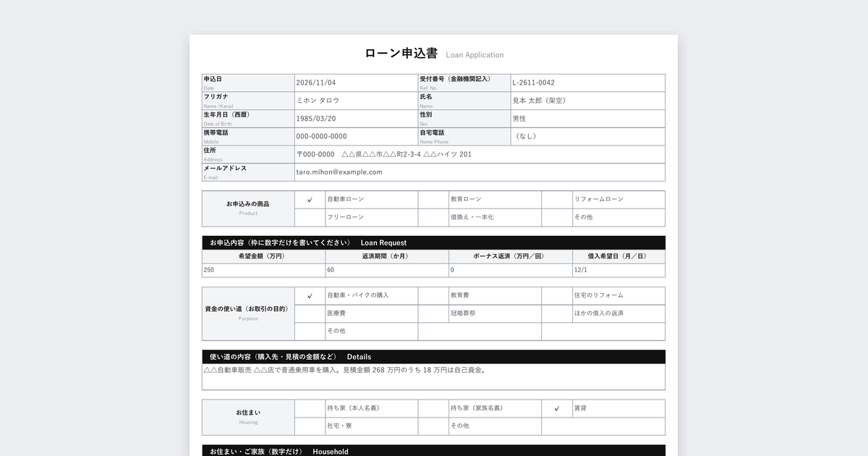Image resolution: width=868 pixels, height=456 pixels.
Task: Click the 返済期間（か月） column header
Action: click(x=387, y=256)
